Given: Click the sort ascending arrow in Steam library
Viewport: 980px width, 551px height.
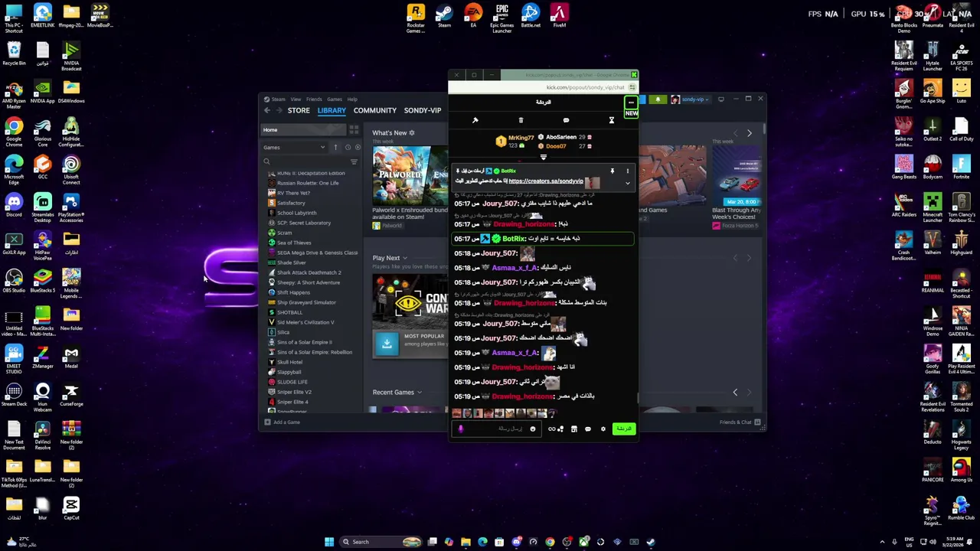Looking at the screenshot, I should point(335,147).
